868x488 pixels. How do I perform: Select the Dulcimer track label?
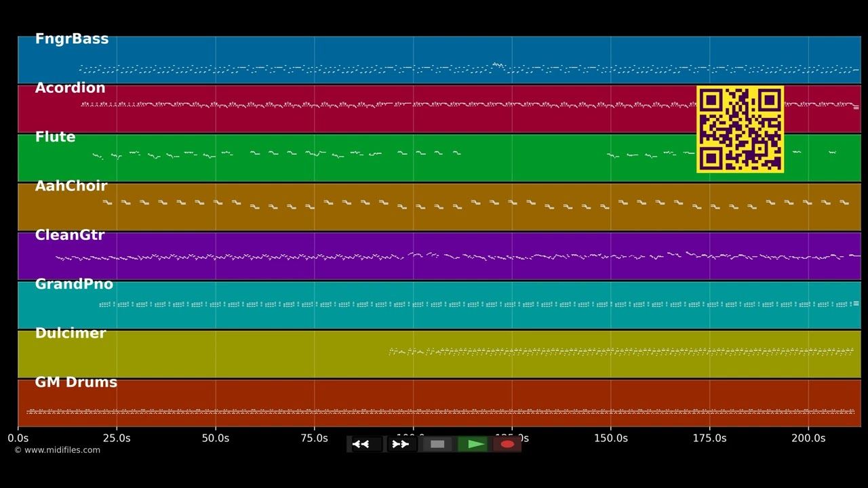tap(71, 333)
